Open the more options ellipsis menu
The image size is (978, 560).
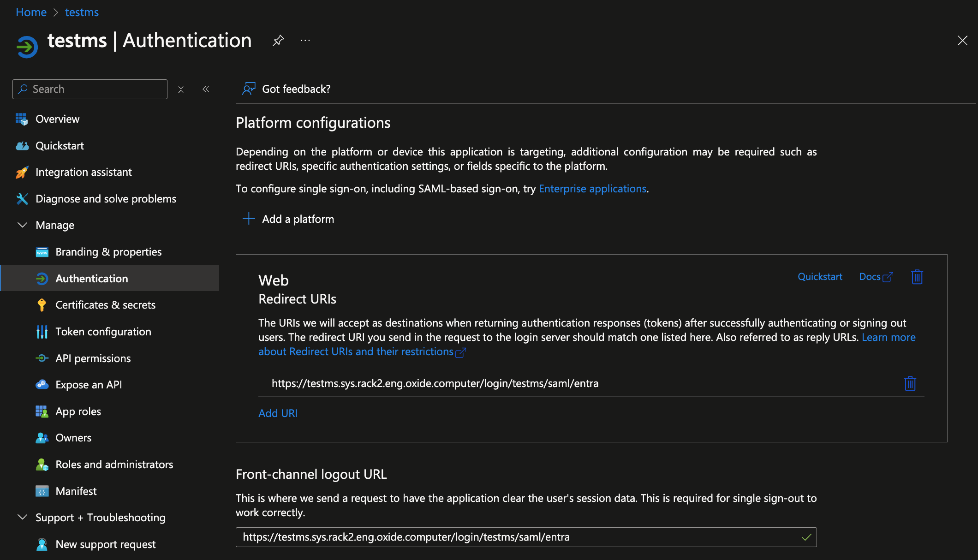pyautogui.click(x=305, y=41)
